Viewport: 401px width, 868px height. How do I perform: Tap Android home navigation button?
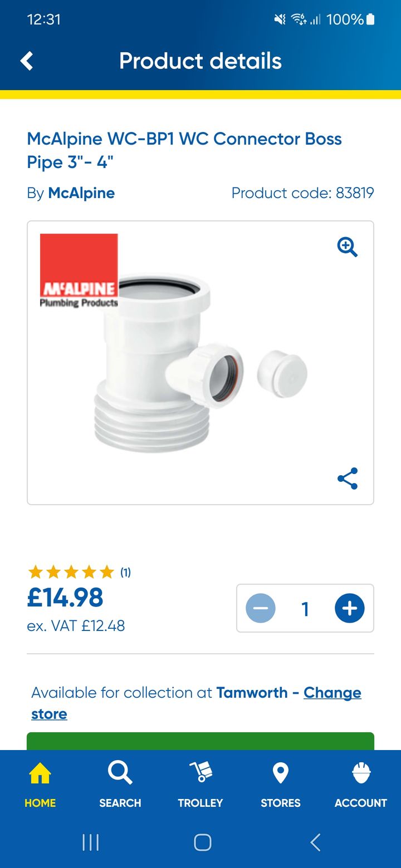(x=202, y=842)
